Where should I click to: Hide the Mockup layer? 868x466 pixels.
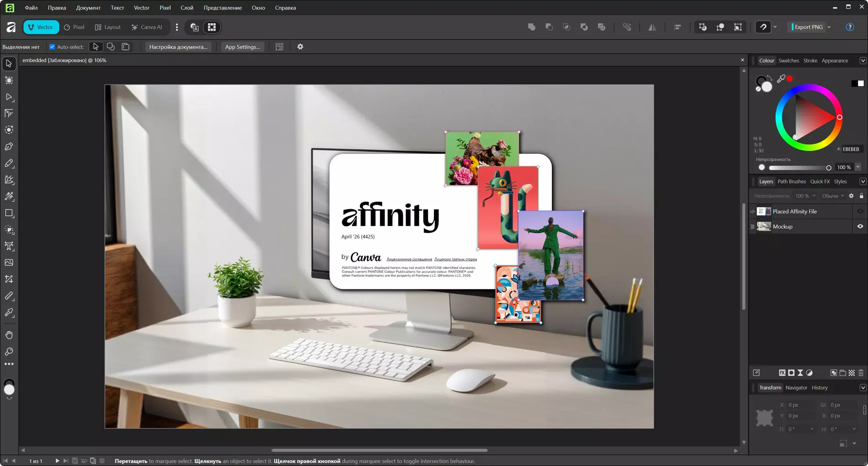tap(860, 226)
